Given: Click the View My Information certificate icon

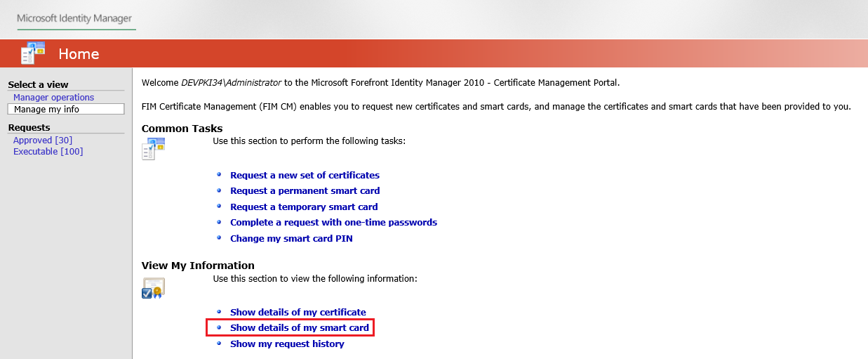Looking at the screenshot, I should coord(153,288).
